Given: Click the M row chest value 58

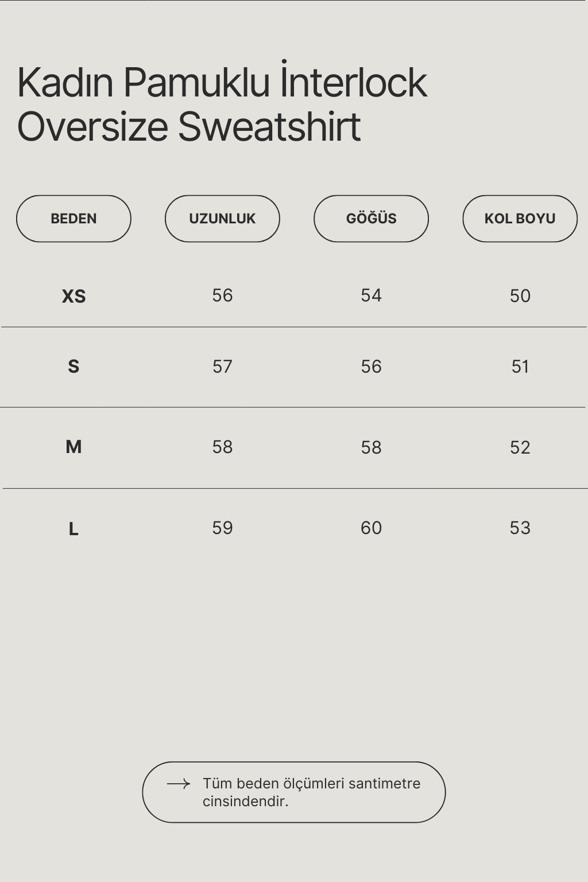Looking at the screenshot, I should (x=371, y=448).
